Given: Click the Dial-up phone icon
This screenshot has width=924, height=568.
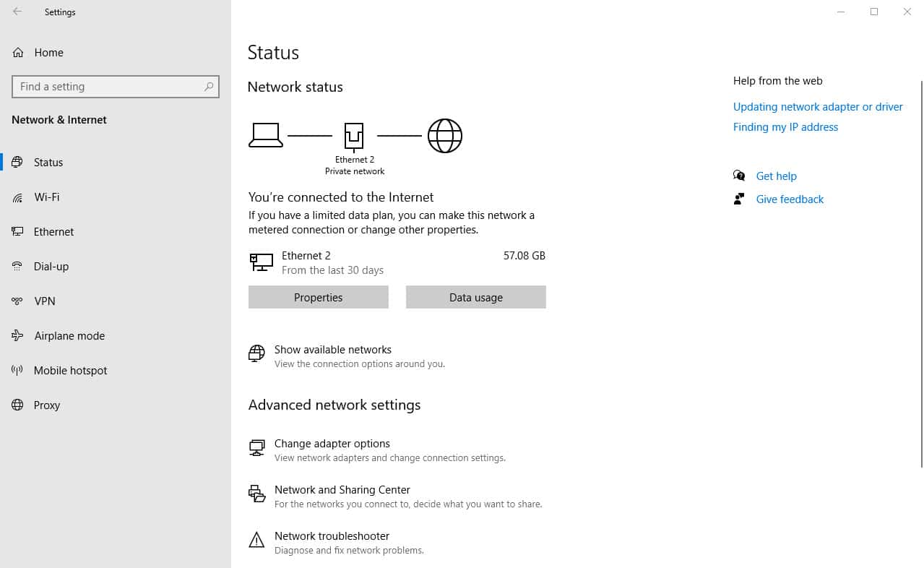Looking at the screenshot, I should click(x=17, y=267).
